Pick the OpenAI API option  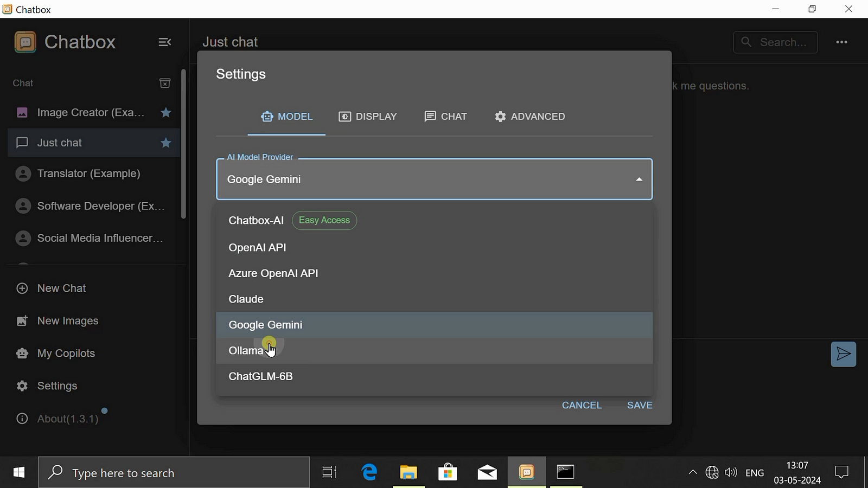pos(257,248)
